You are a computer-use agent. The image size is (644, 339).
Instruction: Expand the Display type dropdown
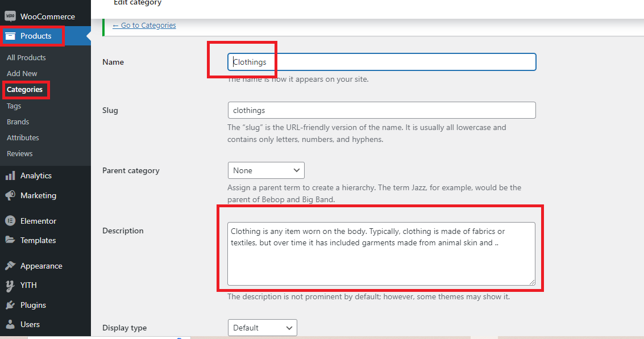263,328
